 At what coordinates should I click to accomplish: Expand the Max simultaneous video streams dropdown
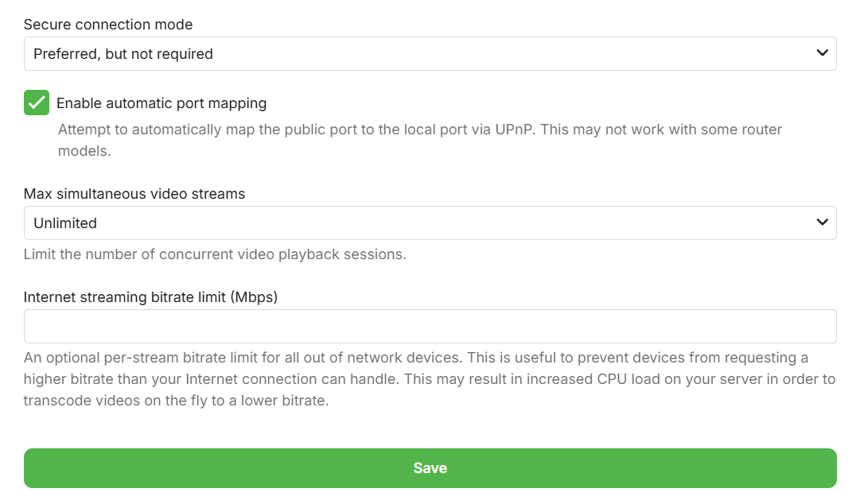tap(430, 223)
